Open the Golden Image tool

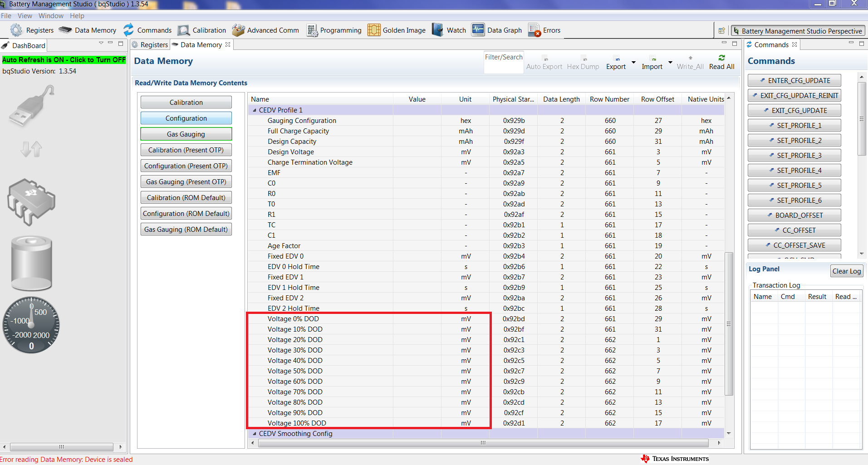397,30
